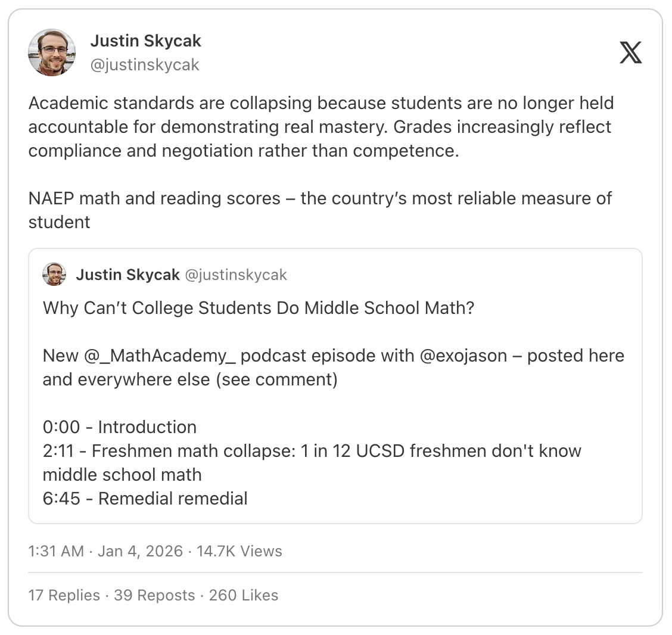View the 260 Likes

244,595
